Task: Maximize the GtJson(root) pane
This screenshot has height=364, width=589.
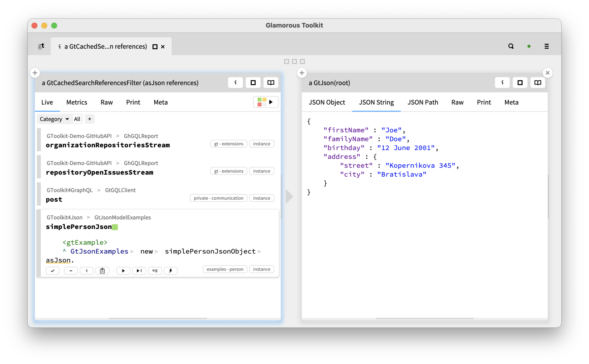Action: pyautogui.click(x=520, y=83)
